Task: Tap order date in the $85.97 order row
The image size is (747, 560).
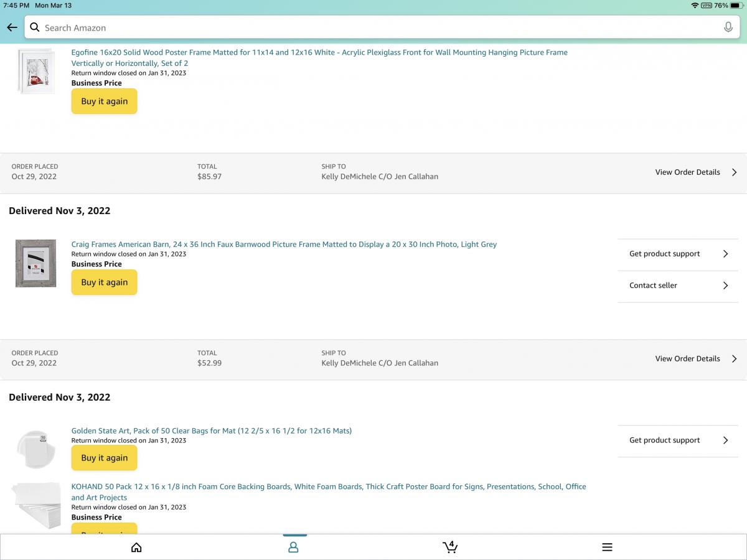Action: coord(34,177)
